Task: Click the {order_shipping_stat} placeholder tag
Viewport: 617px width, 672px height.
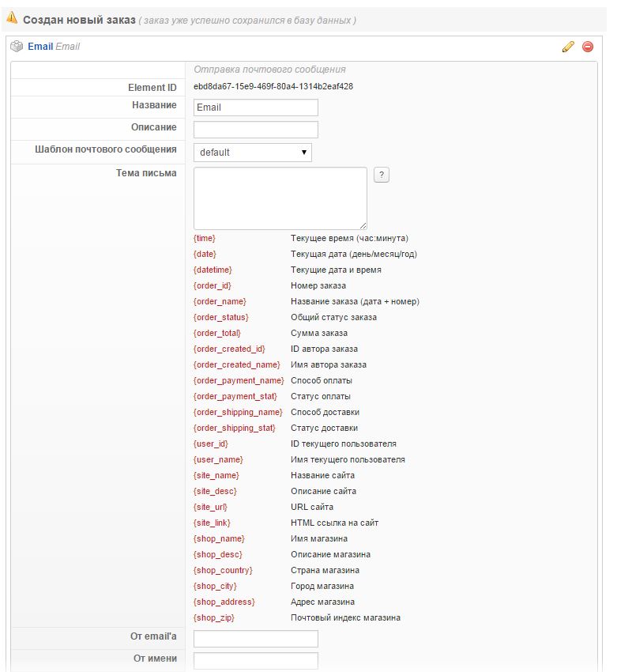Action: click(x=234, y=428)
